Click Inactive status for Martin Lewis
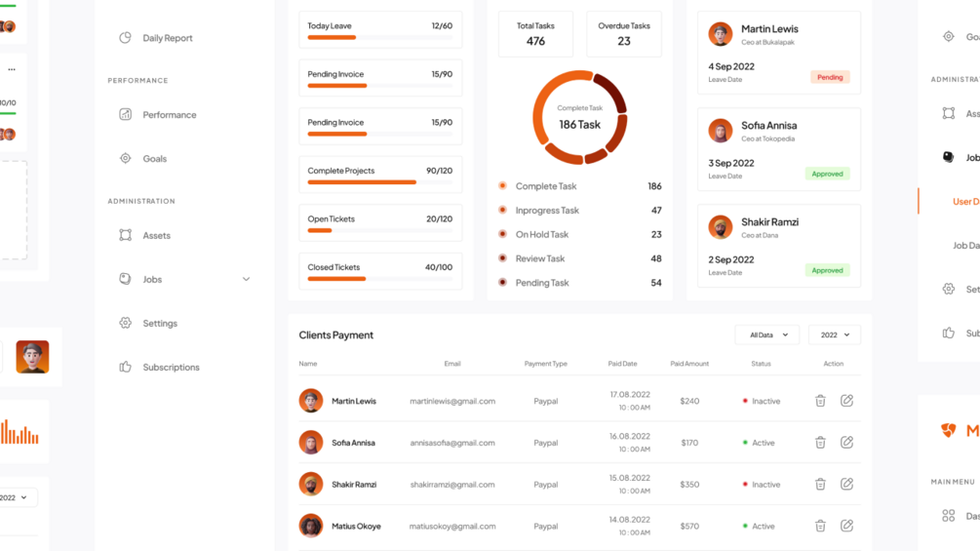The image size is (980, 551). click(x=762, y=401)
